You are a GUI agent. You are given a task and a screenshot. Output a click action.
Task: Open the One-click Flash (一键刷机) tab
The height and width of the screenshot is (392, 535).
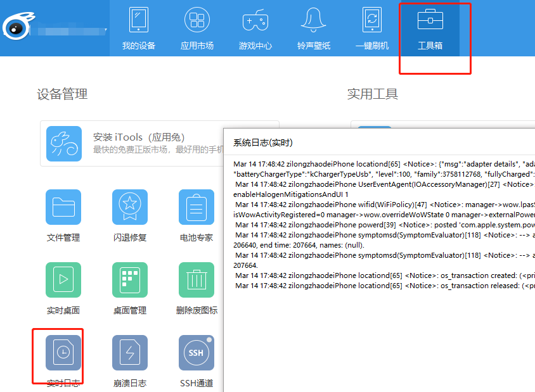point(372,28)
